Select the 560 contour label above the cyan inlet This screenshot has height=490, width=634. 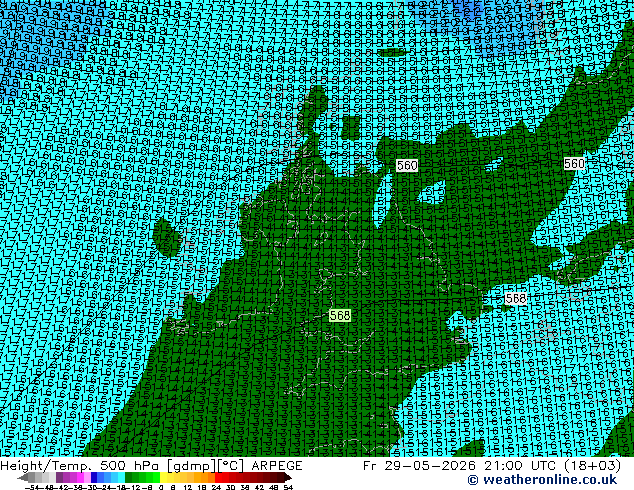(407, 165)
